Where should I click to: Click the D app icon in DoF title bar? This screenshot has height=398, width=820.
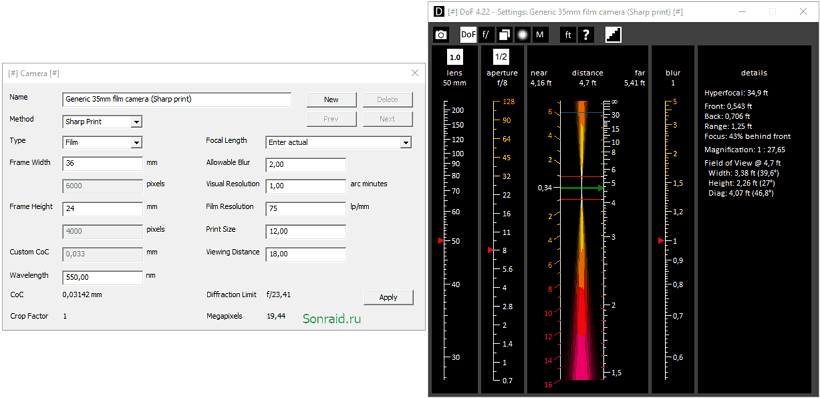click(x=439, y=11)
